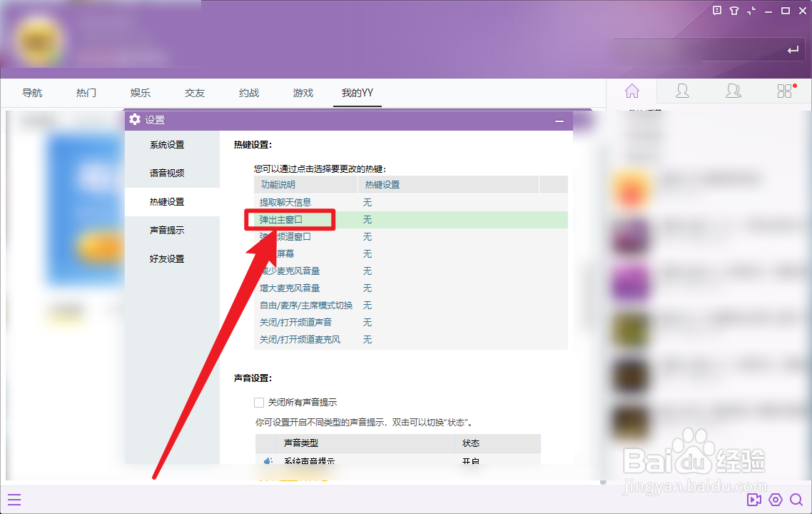The width and height of the screenshot is (812, 514).
Task: Switch to the 导航 tab
Action: [32, 93]
